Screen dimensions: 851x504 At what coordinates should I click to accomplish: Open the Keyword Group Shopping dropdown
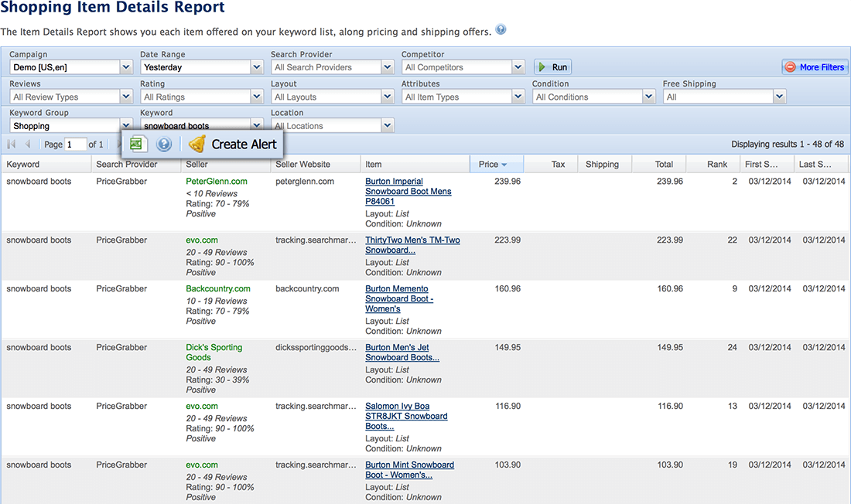point(71,126)
